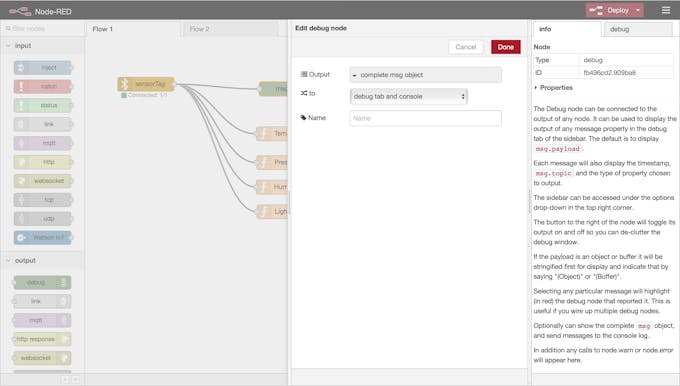This screenshot has width=680, height=386.
Task: Click the msg.topic code text
Action: [x=553, y=173]
